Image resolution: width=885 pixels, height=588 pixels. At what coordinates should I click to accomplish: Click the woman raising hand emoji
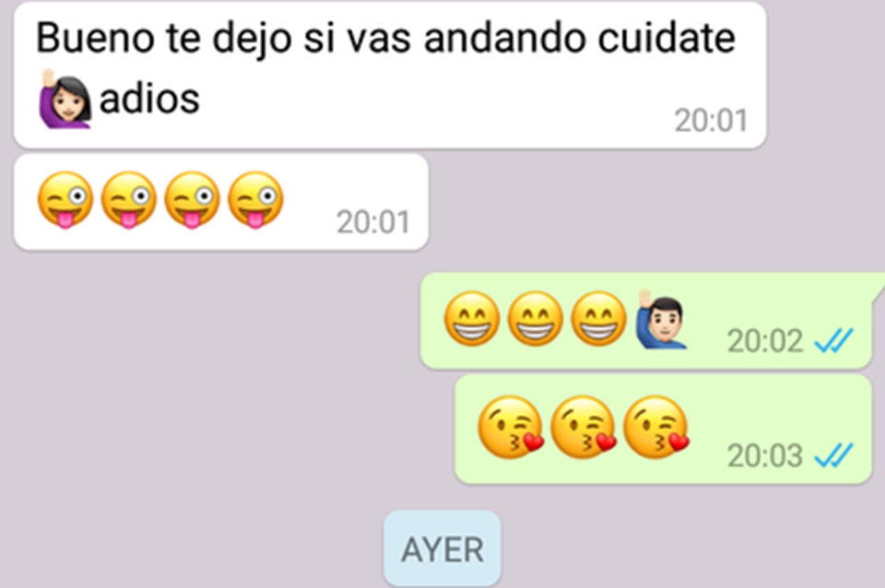point(65,99)
